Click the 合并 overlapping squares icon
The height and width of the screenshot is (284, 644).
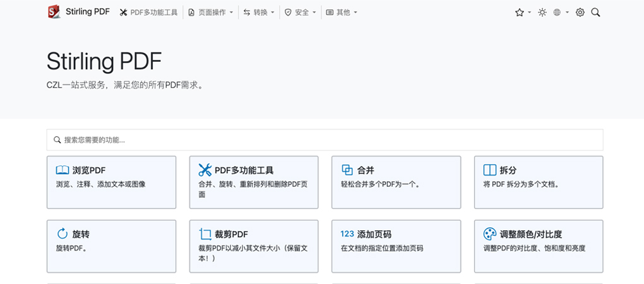(347, 170)
